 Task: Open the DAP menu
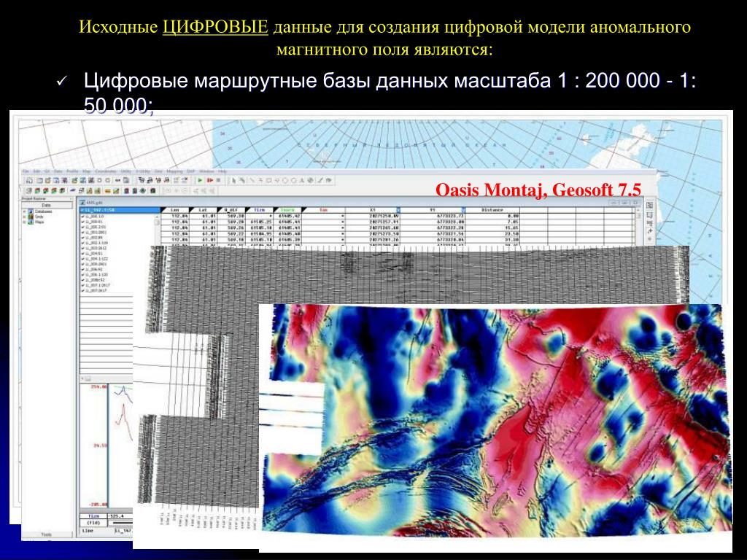tap(191, 171)
